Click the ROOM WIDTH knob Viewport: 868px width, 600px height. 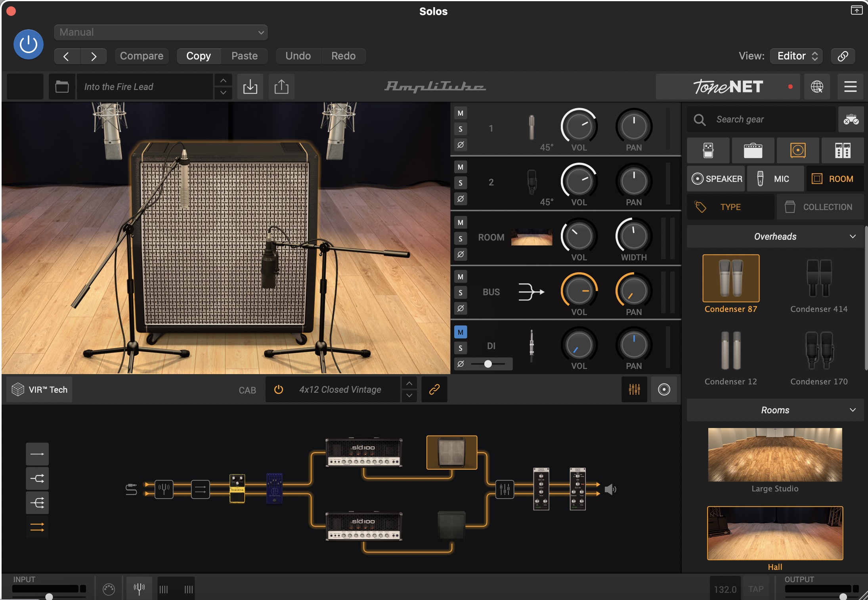tap(634, 237)
